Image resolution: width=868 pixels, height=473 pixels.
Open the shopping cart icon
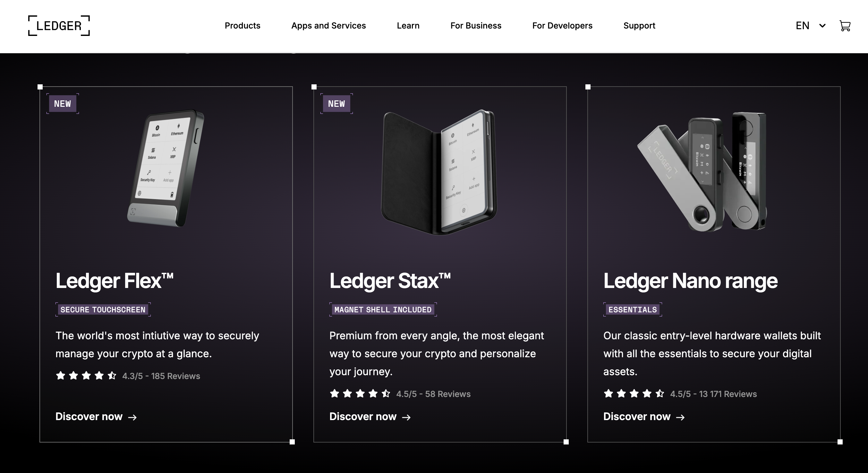pyautogui.click(x=845, y=26)
